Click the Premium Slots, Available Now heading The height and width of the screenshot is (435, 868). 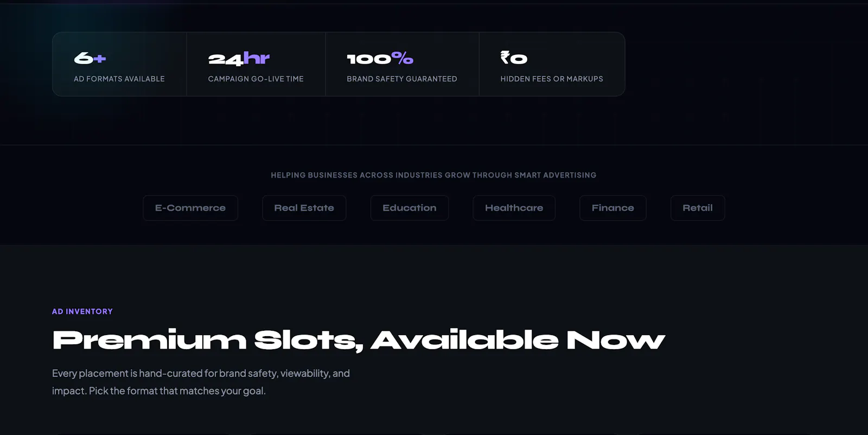coord(359,341)
